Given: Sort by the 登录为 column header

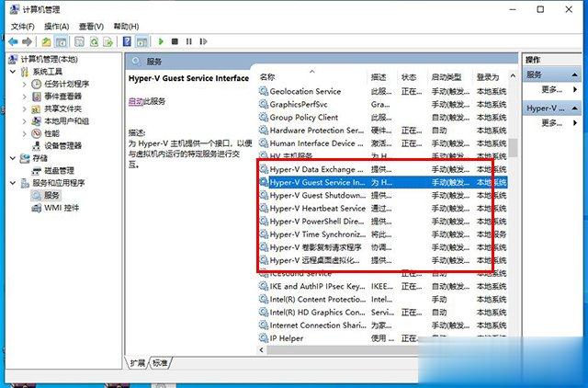Looking at the screenshot, I should 490,77.
